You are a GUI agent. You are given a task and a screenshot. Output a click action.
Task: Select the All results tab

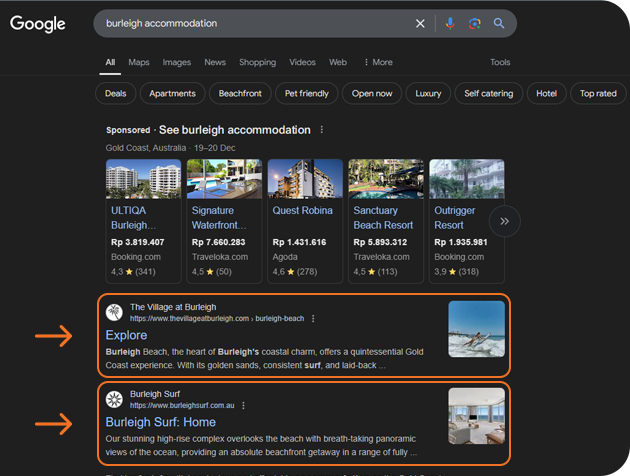110,62
